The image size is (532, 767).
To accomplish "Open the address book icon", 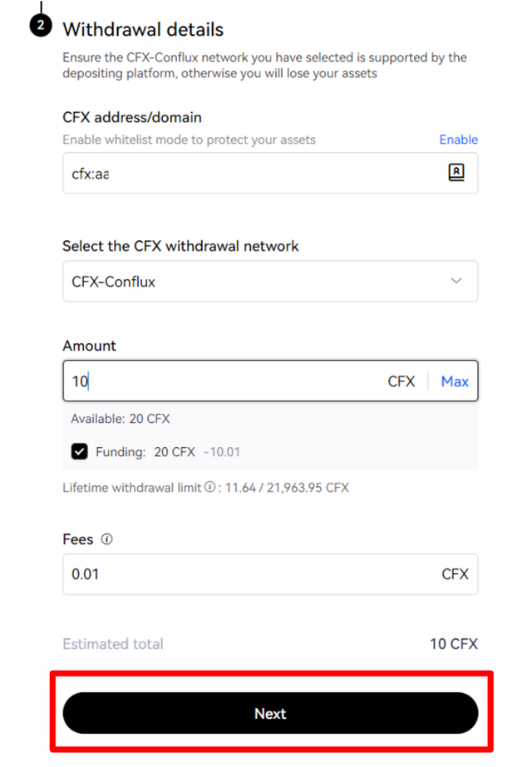I will click(x=456, y=173).
